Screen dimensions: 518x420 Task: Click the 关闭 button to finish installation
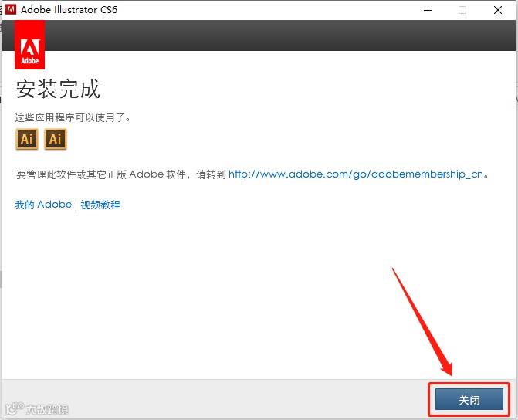coord(469,399)
